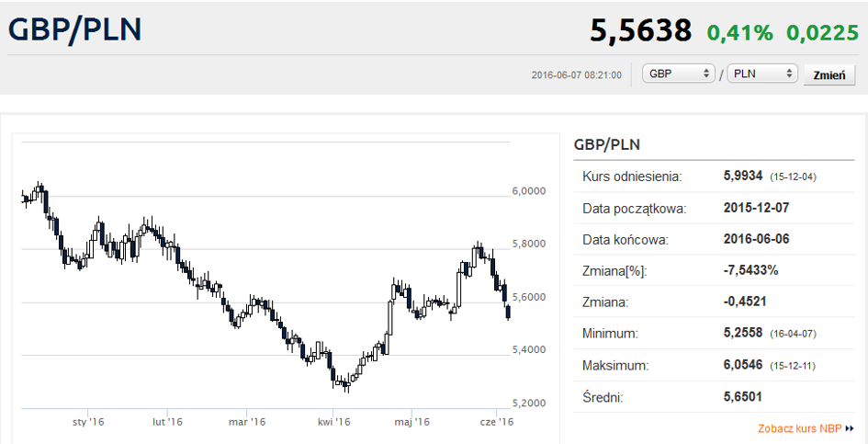The height and width of the screenshot is (444, 868).
Task: Click the 5,2000 price level label
Action: click(529, 403)
